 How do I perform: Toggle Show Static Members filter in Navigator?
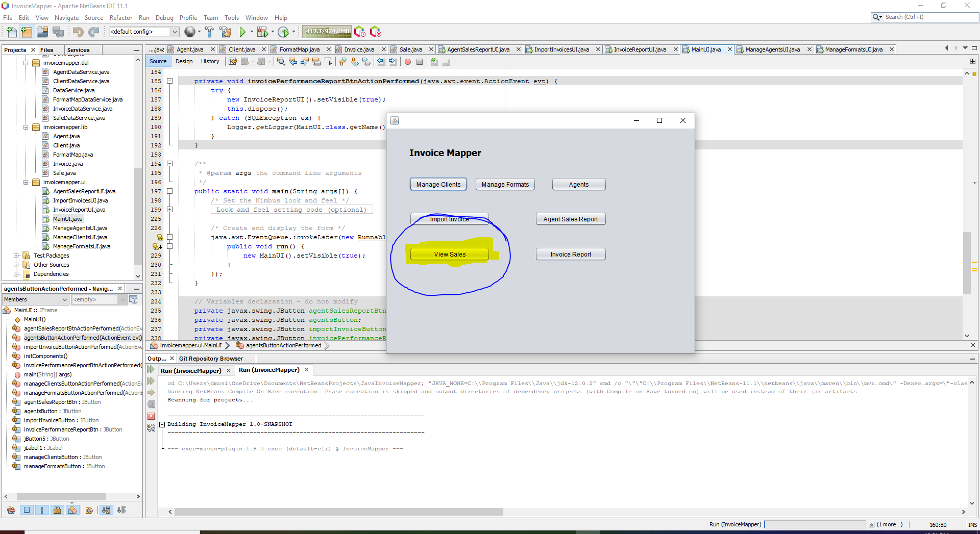tap(42, 510)
